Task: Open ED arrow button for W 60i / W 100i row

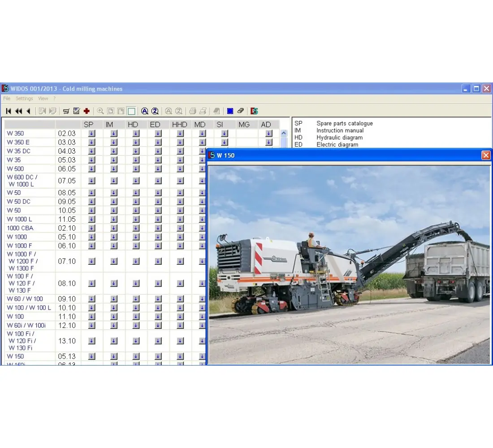Action: click(x=158, y=325)
